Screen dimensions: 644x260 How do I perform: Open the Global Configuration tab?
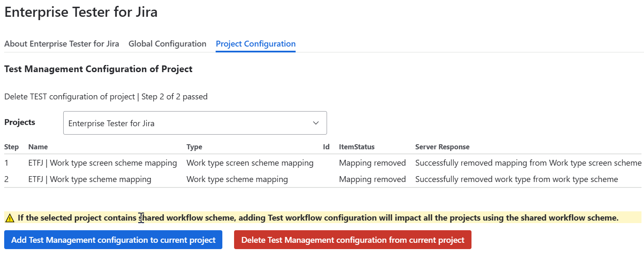(x=167, y=44)
